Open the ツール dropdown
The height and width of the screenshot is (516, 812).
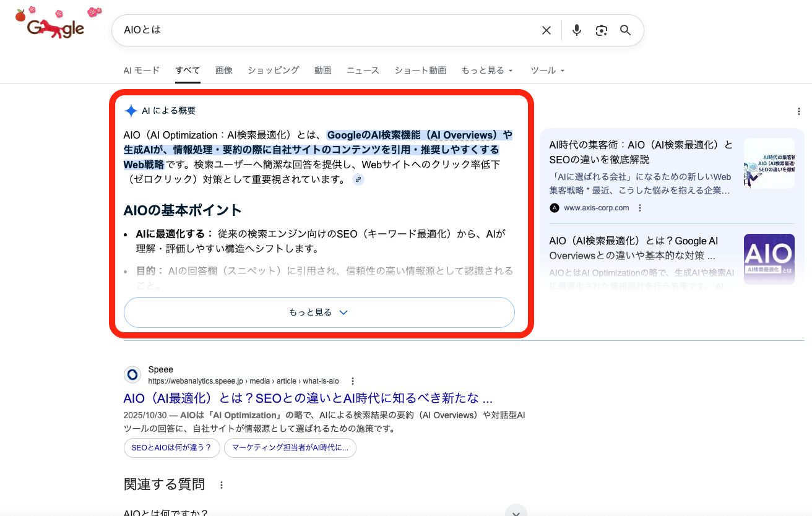pyautogui.click(x=548, y=71)
